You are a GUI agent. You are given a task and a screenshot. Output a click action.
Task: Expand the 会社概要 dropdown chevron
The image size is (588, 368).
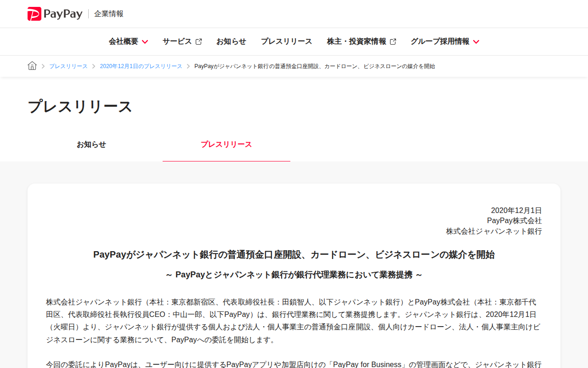pyautogui.click(x=145, y=42)
